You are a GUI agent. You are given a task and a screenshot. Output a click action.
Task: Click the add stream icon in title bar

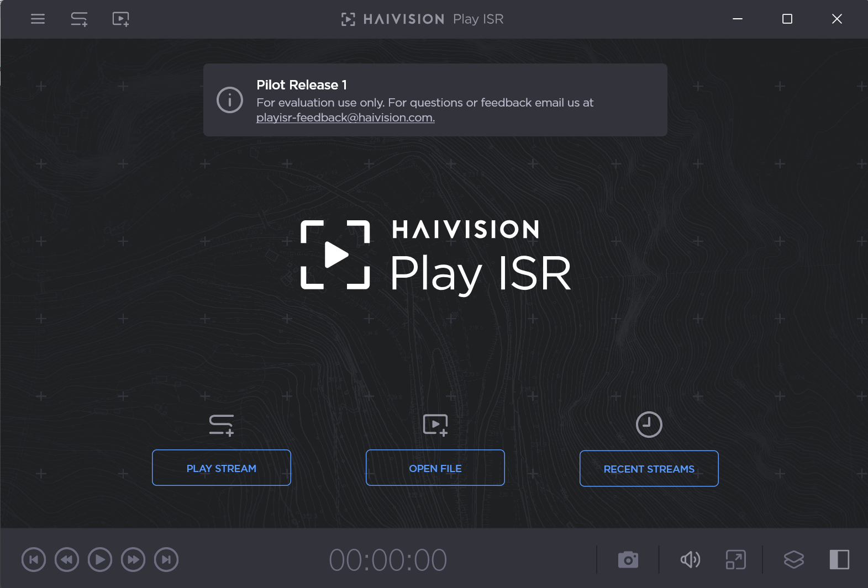coord(79,19)
